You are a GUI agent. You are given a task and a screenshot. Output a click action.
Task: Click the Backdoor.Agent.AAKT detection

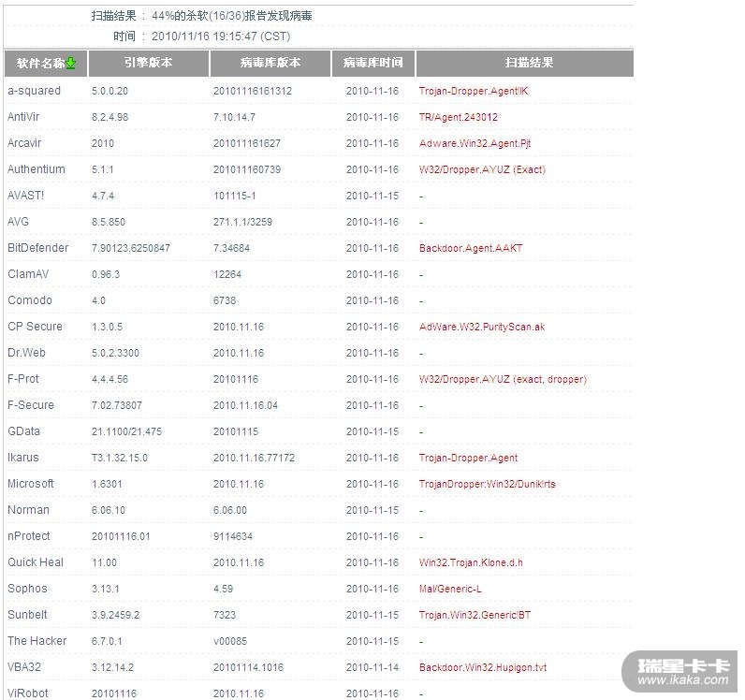point(471,248)
